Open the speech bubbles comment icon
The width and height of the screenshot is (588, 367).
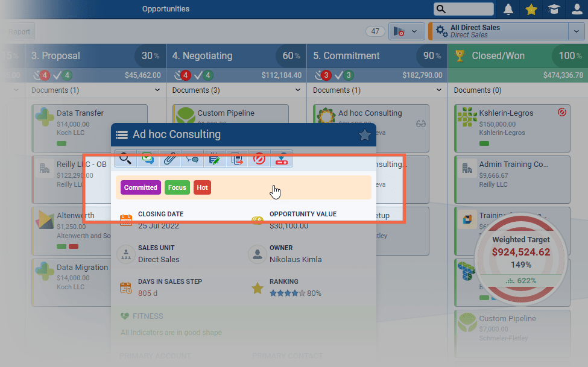tap(192, 158)
